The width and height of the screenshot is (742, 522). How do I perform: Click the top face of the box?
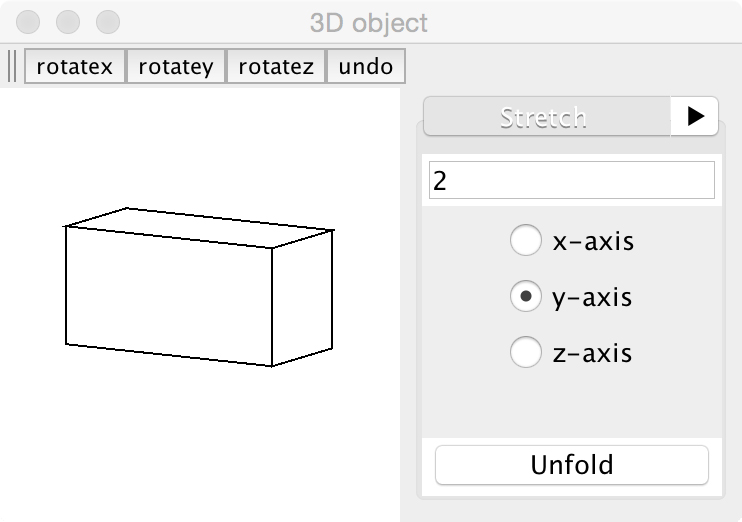pos(200,227)
